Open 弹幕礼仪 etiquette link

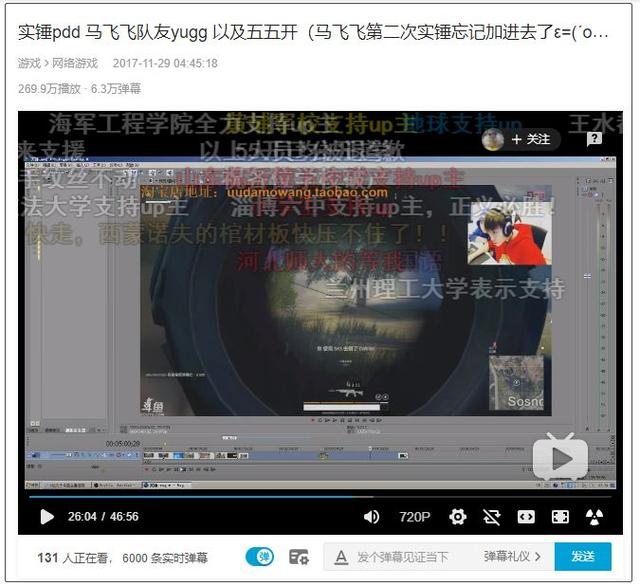point(512,557)
